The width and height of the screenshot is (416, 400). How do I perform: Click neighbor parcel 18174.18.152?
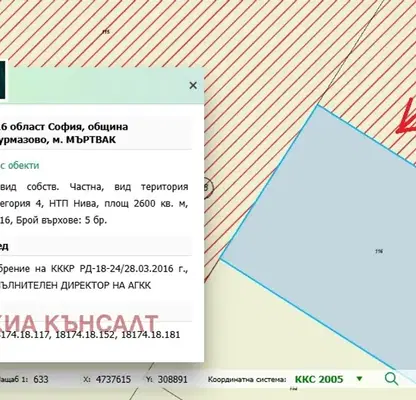coord(86,335)
